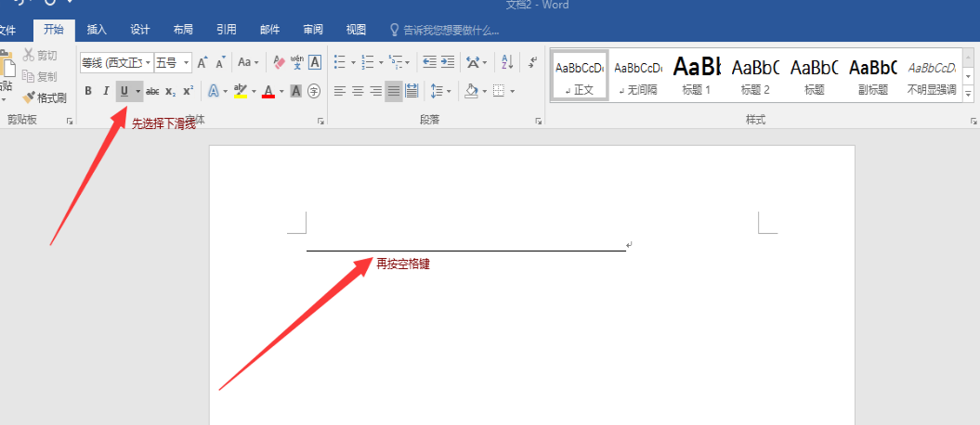
Task: Apply the 标题 1 style
Action: point(697,75)
